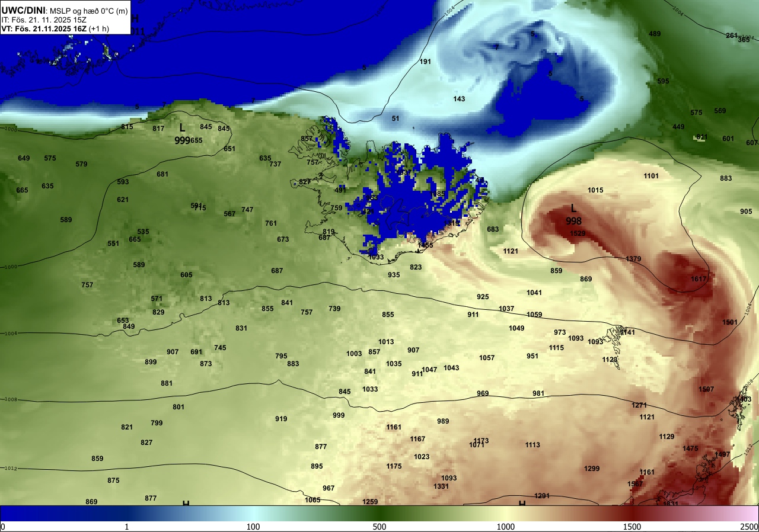Click the 649 height value
The height and width of the screenshot is (532, 759).
24,158
